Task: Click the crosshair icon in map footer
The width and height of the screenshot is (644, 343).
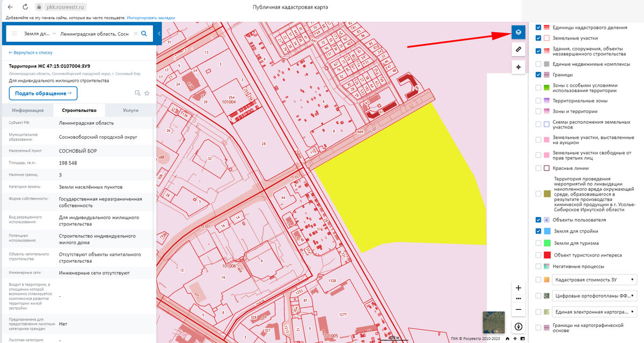Action: tap(515, 338)
